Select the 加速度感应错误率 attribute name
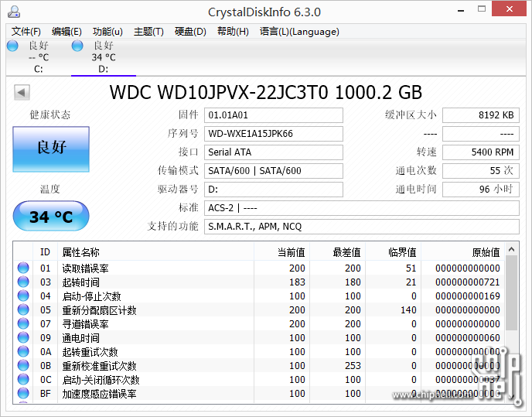This screenshot has width=532, height=417. point(99,394)
